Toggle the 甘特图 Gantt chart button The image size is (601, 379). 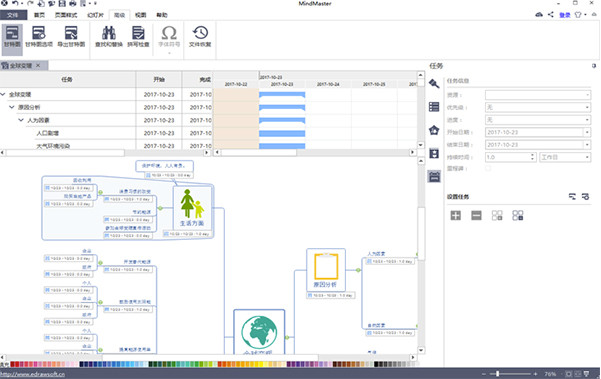(12, 37)
